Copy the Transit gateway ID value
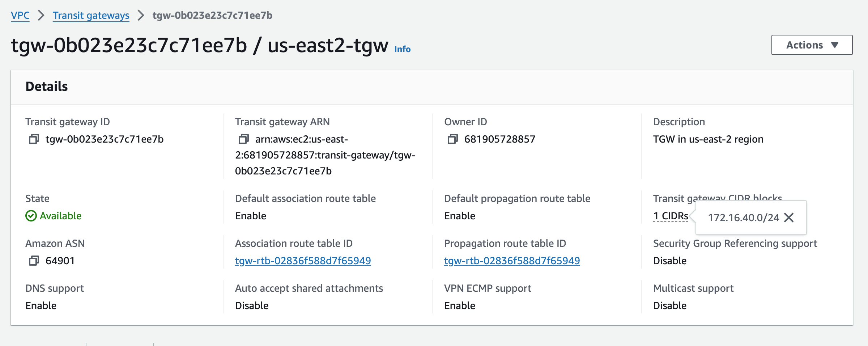This screenshot has height=346, width=868. coord(34,139)
